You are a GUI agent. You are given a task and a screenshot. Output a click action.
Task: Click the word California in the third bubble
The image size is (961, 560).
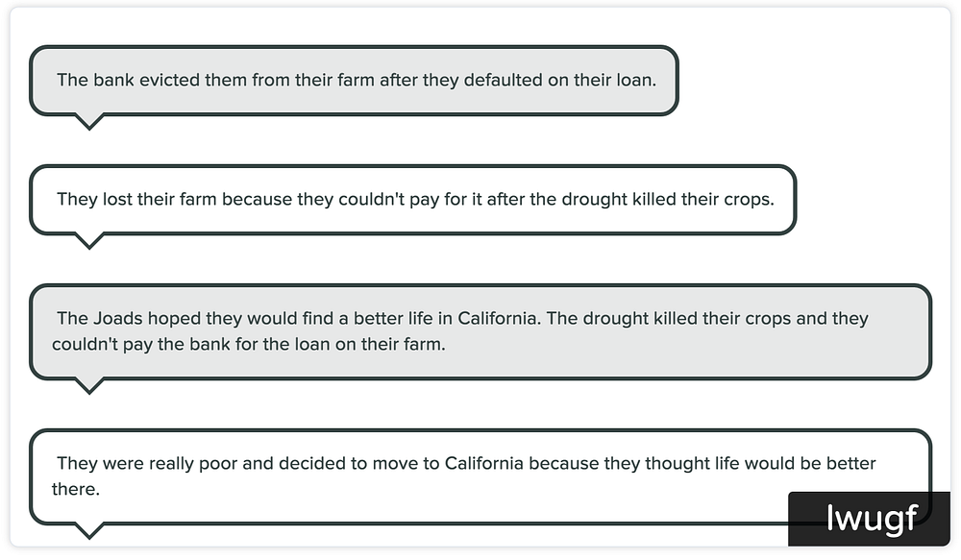497,319
